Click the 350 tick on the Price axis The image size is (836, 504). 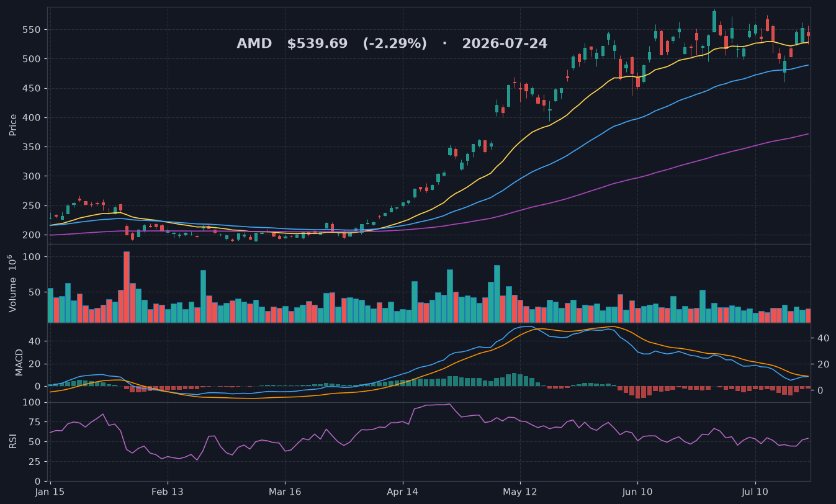click(x=33, y=147)
